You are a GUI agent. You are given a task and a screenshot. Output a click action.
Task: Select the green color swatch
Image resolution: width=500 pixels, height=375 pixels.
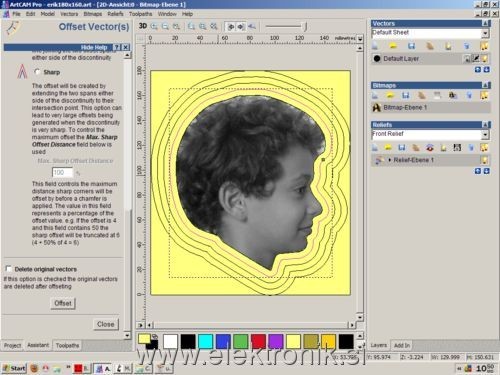pos(241,342)
